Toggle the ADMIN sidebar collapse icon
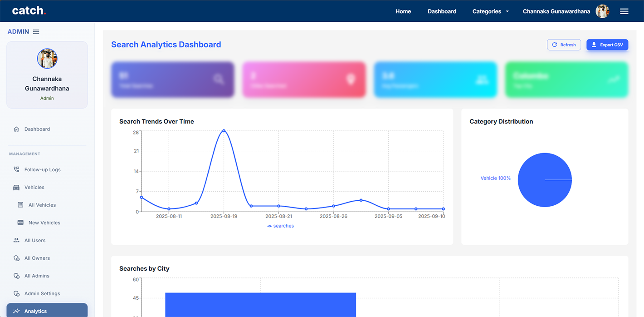This screenshot has height=317, width=644. (36, 32)
